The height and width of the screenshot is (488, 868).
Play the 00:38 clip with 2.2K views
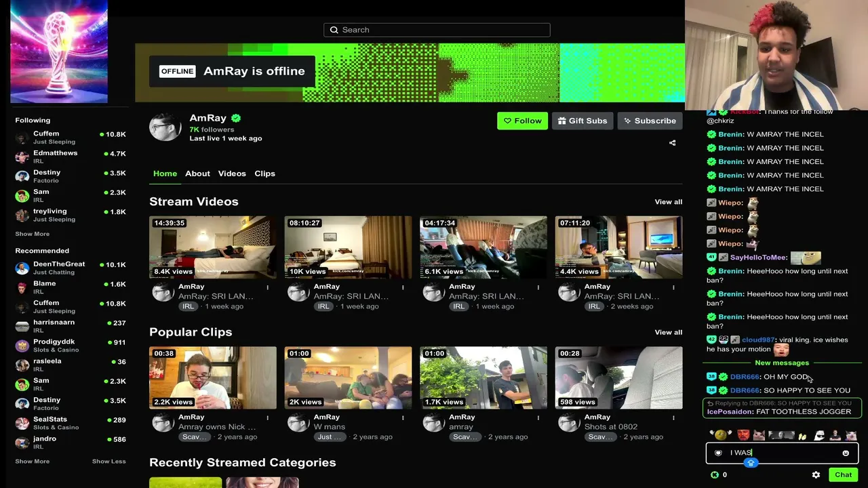(x=213, y=378)
